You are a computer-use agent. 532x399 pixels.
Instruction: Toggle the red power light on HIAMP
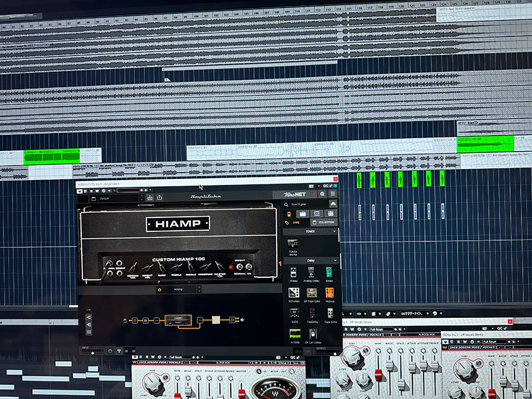point(231,267)
